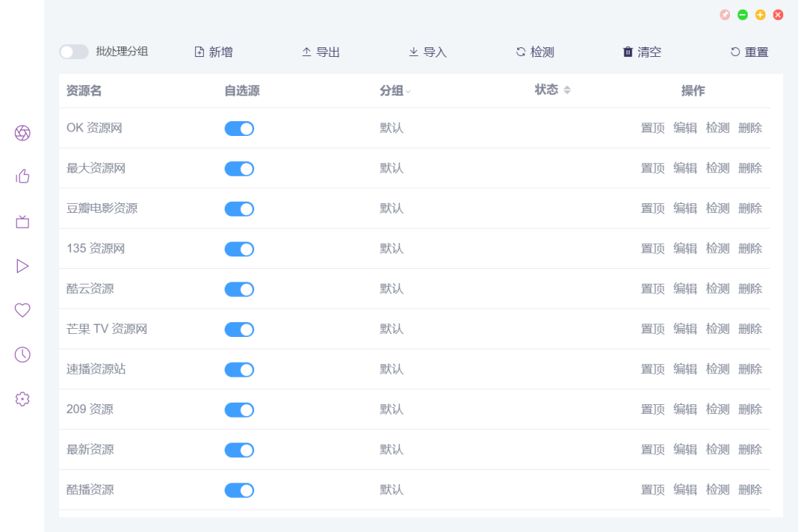Disable the 酷播资源 source switch
798x532 pixels.
(239, 491)
